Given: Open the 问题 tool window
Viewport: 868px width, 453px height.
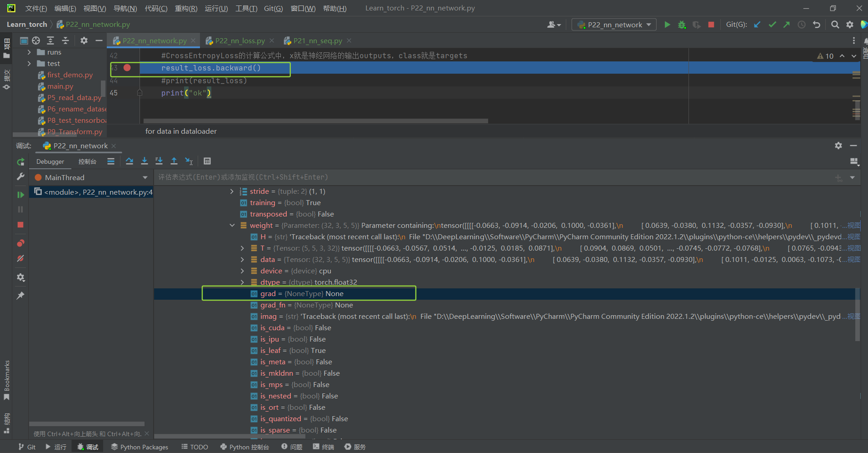Looking at the screenshot, I should 292,447.
